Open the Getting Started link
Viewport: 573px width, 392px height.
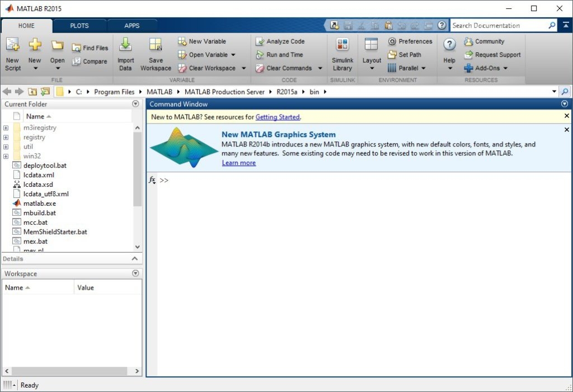pos(278,117)
